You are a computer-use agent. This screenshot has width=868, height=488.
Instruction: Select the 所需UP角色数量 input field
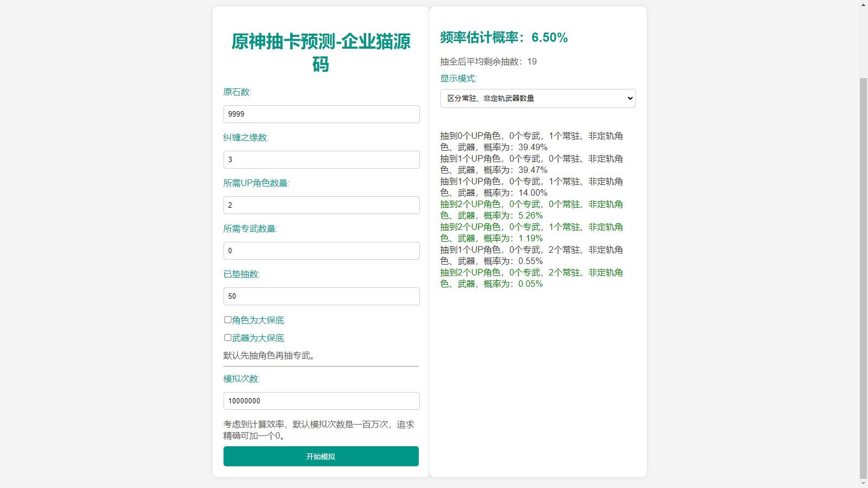[x=321, y=205]
